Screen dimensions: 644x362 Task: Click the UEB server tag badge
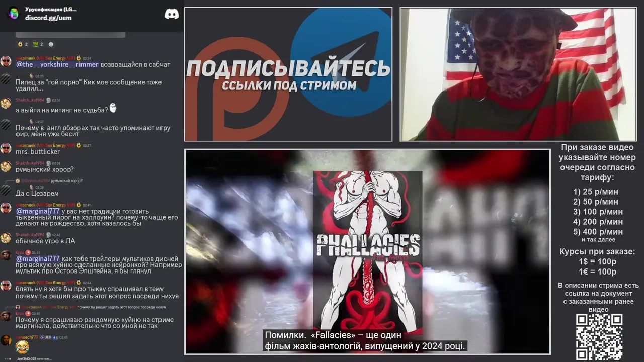[x=46, y=337]
